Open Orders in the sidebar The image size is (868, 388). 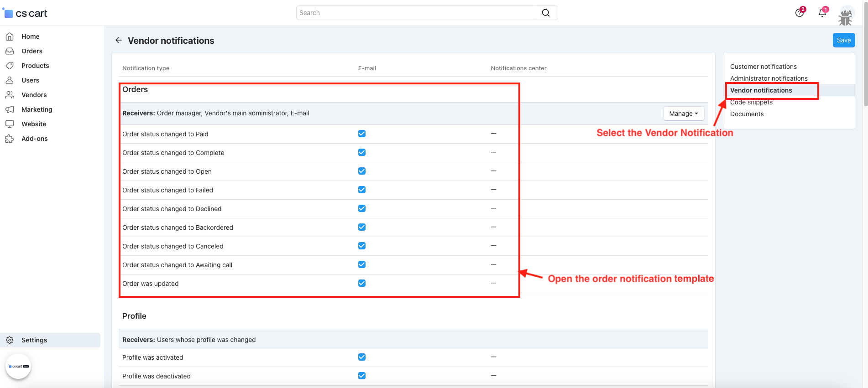pyautogui.click(x=32, y=51)
